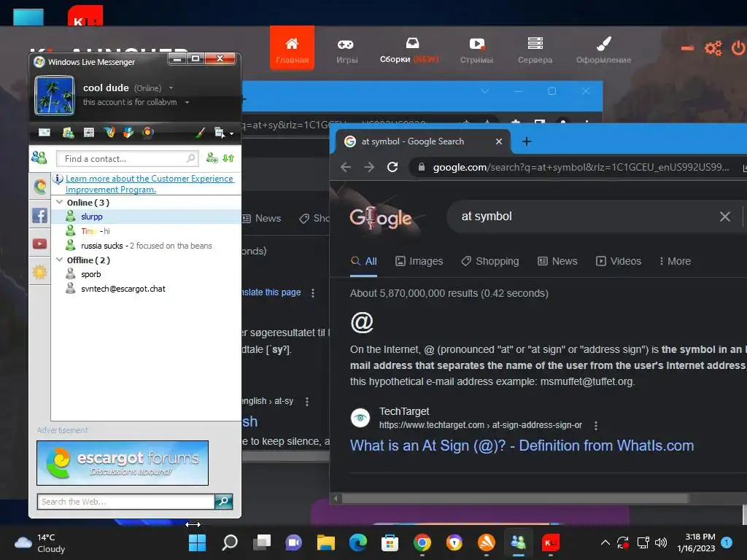Clear the 'at symbol' search box with the X
Screen dimensions: 747x560
coord(725,217)
